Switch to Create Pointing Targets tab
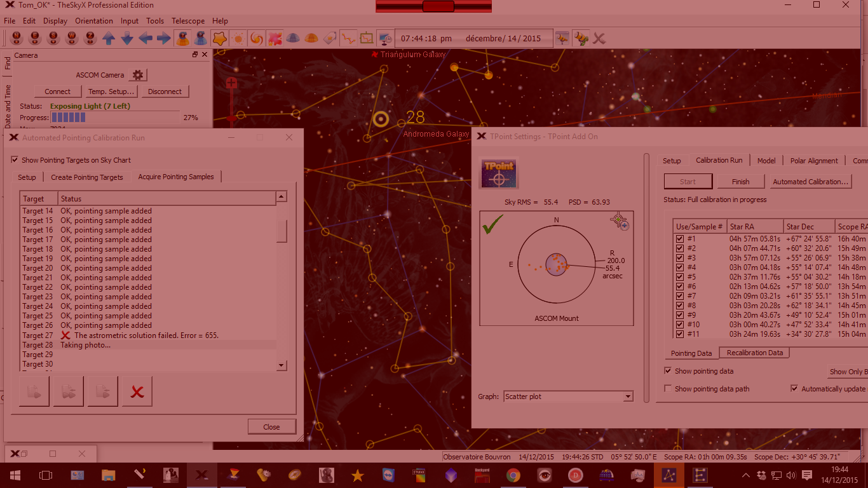 tap(87, 177)
